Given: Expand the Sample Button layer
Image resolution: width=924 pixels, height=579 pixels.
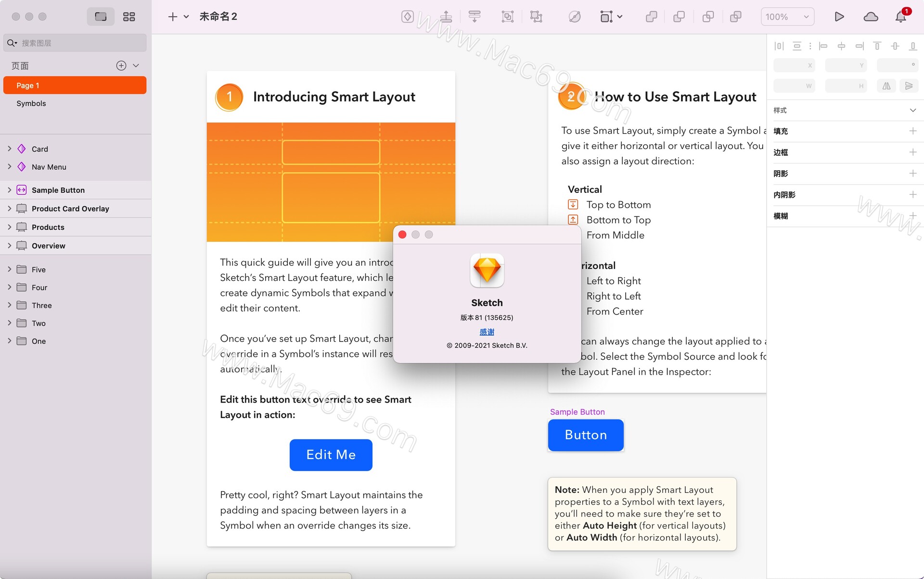Looking at the screenshot, I should point(9,190).
